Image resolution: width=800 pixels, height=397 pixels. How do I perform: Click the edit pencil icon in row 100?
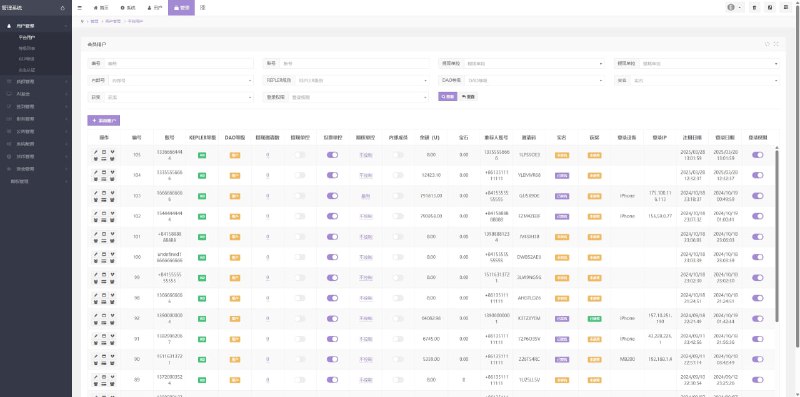tap(95, 254)
